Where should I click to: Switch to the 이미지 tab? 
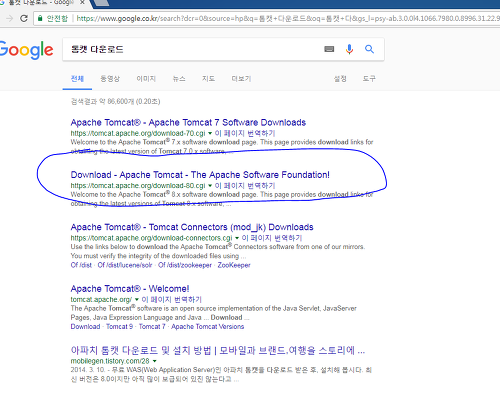(x=146, y=79)
